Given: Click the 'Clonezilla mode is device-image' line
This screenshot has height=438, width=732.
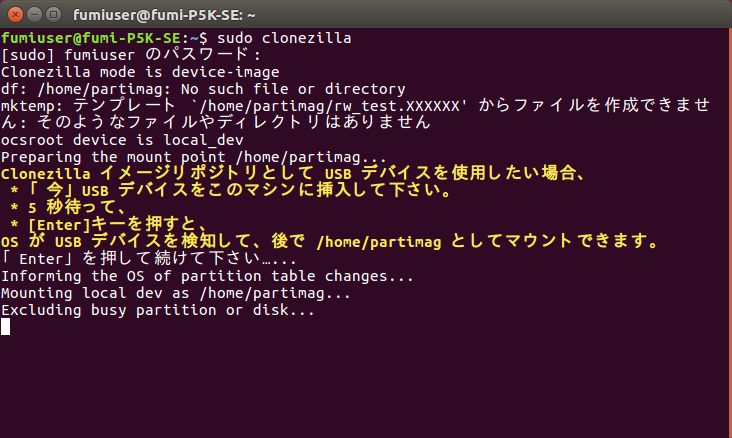Looking at the screenshot, I should (140, 72).
